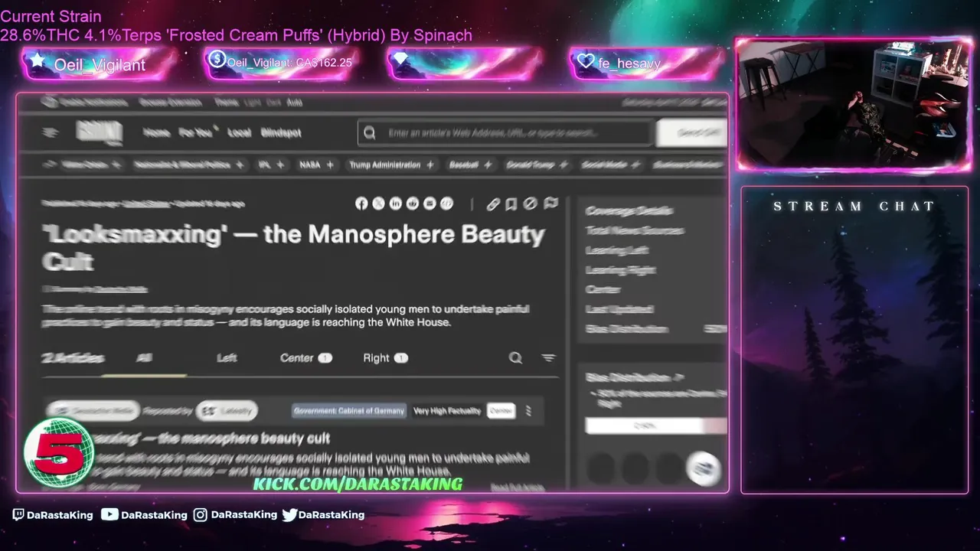Click the white button right of the search field
This screenshot has height=551, width=980.
click(692, 133)
